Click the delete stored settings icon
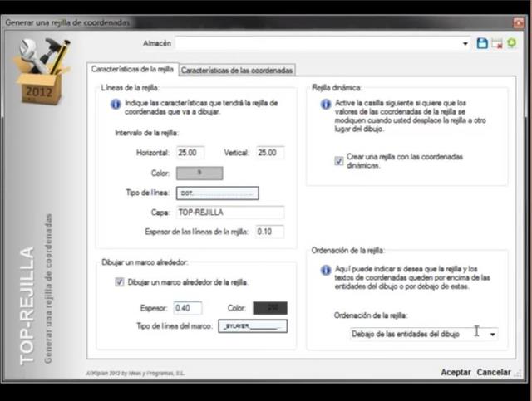532x401 pixels. tap(497, 44)
